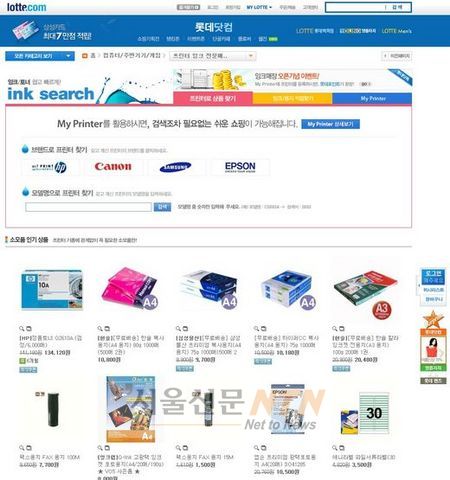The width and height of the screenshot is (450, 480).
Task: Click the home icon in breadcrumb
Action: pyautogui.click(x=85, y=56)
